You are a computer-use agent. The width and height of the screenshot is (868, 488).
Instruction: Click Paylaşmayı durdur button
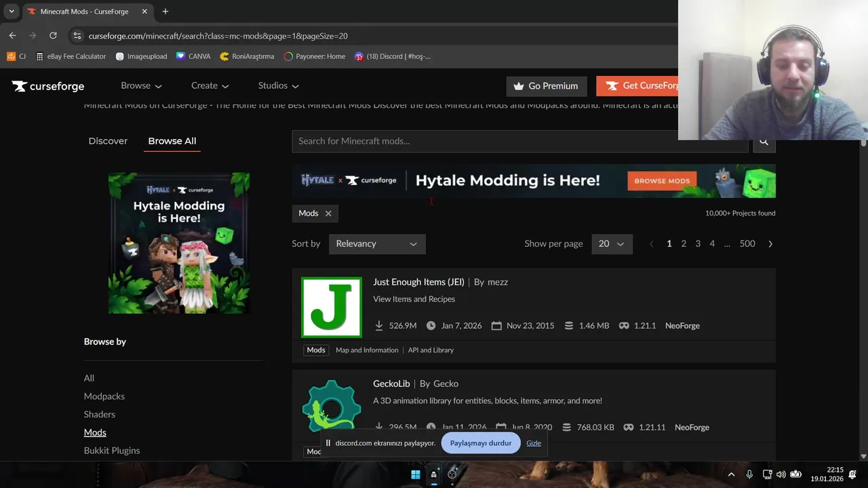tap(481, 443)
